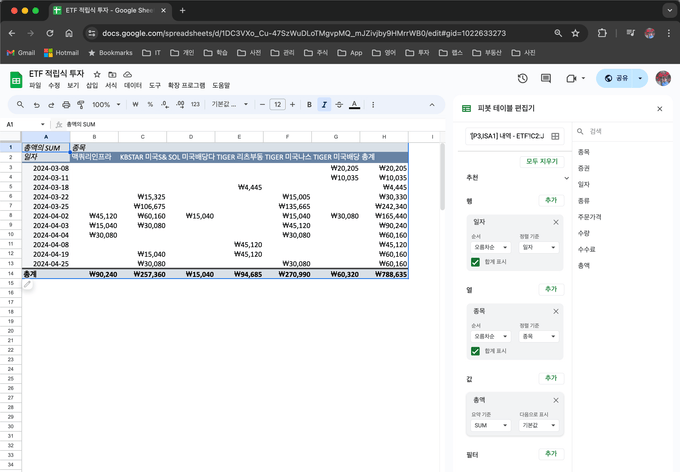
Task: Open the 확장 프로그램 menu
Action: pyautogui.click(x=186, y=85)
